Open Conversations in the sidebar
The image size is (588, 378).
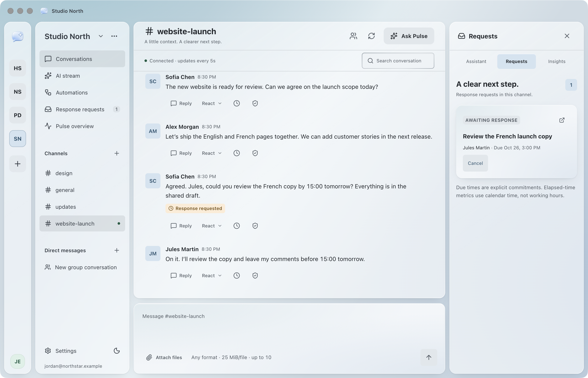[82, 59]
